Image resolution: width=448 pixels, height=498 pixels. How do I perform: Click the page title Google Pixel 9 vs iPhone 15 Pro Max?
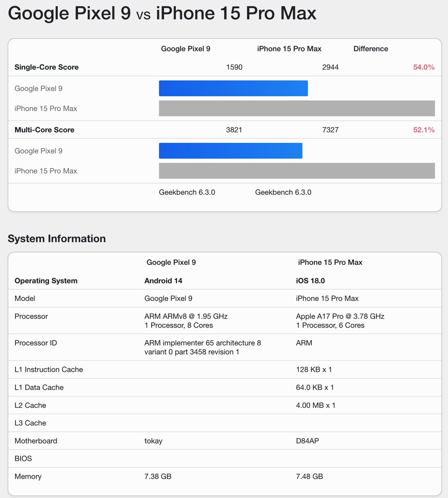(x=162, y=14)
